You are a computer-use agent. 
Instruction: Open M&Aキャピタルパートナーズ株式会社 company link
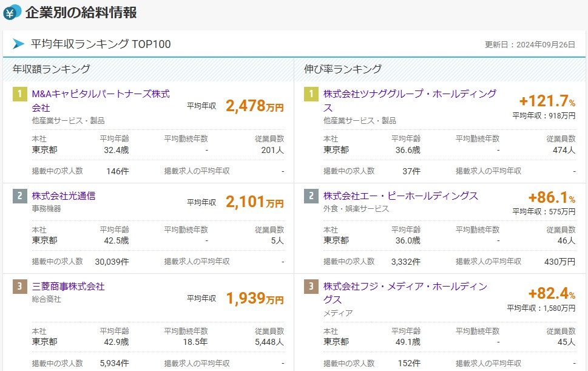click(x=101, y=101)
